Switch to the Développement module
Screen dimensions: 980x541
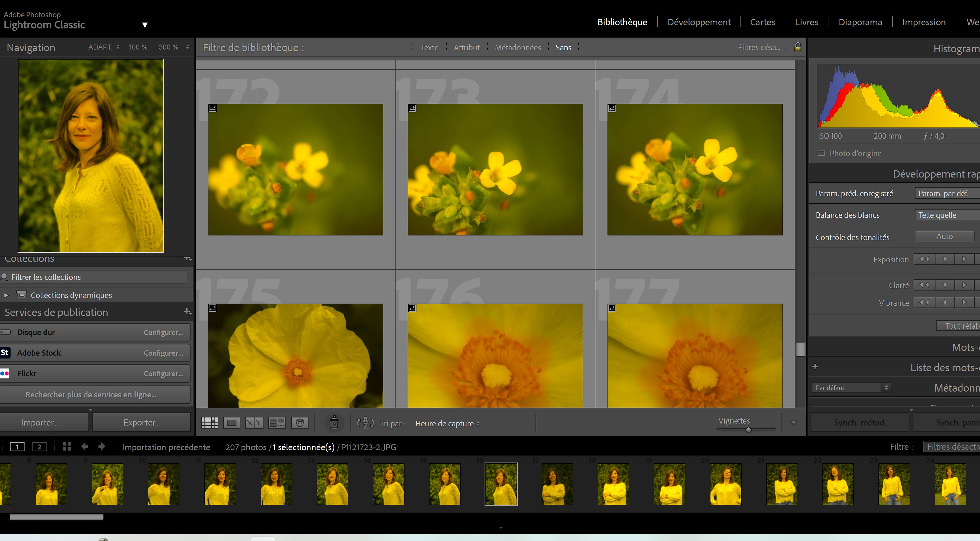(x=699, y=22)
